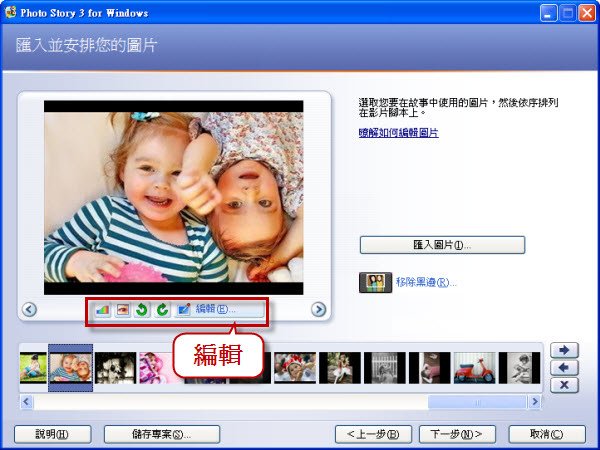Show next picture with right round arrow
Image resolution: width=600 pixels, height=450 pixels.
pyautogui.click(x=318, y=309)
